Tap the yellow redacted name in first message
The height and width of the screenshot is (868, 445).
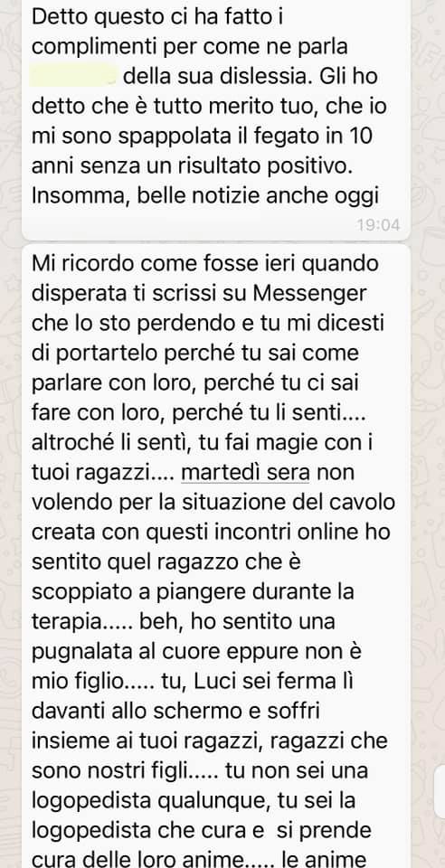tap(73, 76)
